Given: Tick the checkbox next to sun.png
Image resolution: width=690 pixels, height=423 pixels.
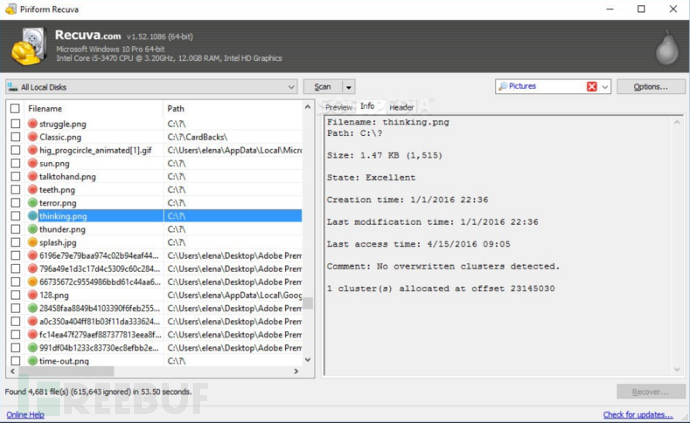Looking at the screenshot, I should pos(15,163).
